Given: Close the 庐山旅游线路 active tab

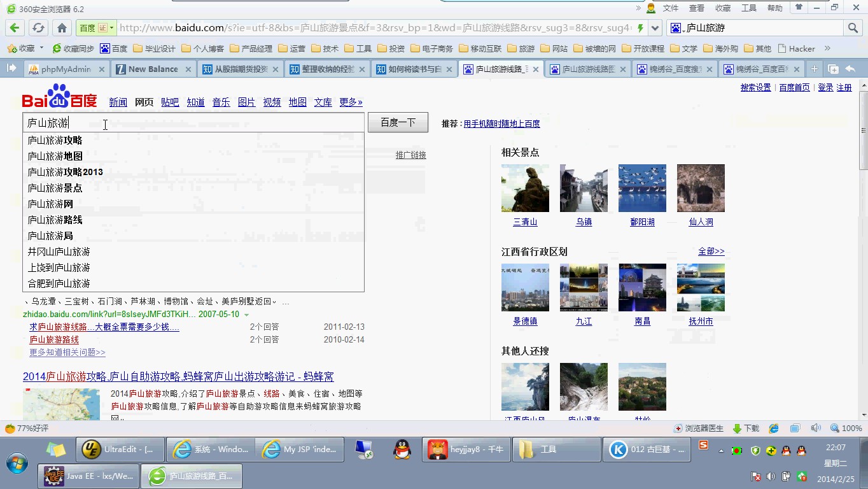Looking at the screenshot, I should (535, 69).
